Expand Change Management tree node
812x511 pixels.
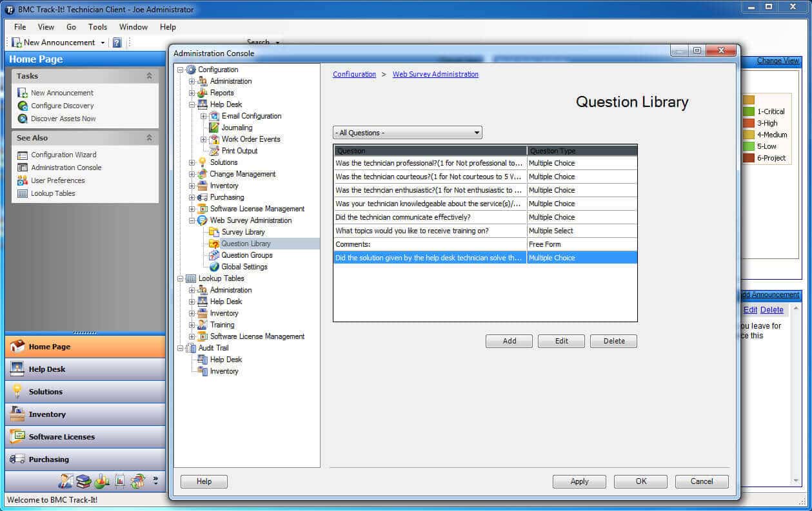192,174
